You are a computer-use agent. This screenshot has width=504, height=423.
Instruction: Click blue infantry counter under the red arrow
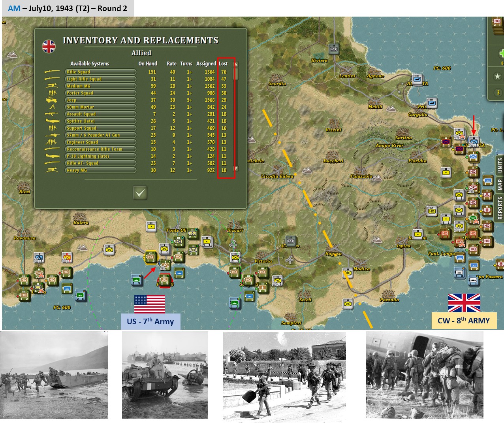(473, 141)
